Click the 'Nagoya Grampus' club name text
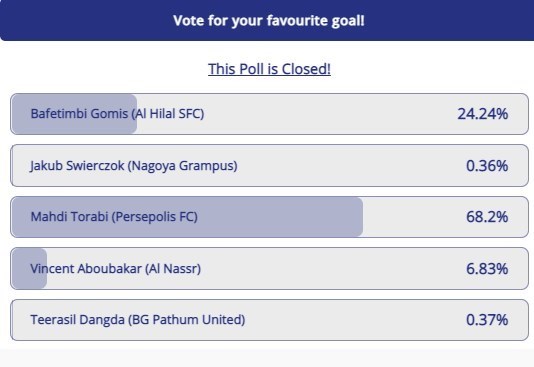Image resolution: width=534 pixels, height=367 pixels. click(183, 166)
